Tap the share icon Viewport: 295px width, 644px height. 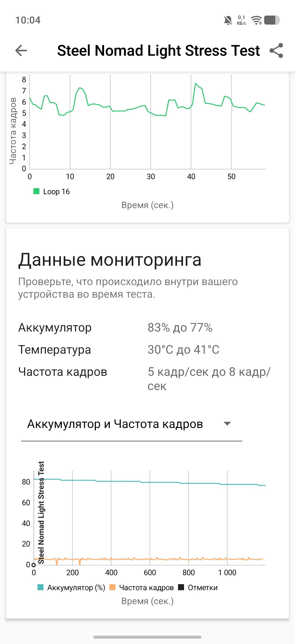[x=276, y=51]
